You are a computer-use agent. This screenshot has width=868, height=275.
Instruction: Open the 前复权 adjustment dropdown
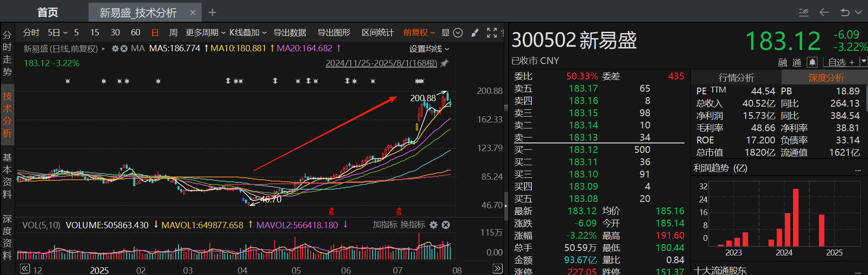(419, 33)
